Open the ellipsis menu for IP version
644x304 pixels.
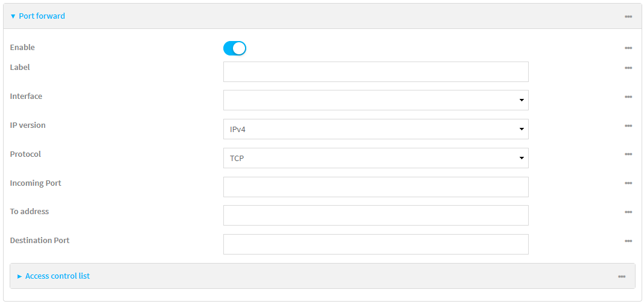[x=628, y=126]
